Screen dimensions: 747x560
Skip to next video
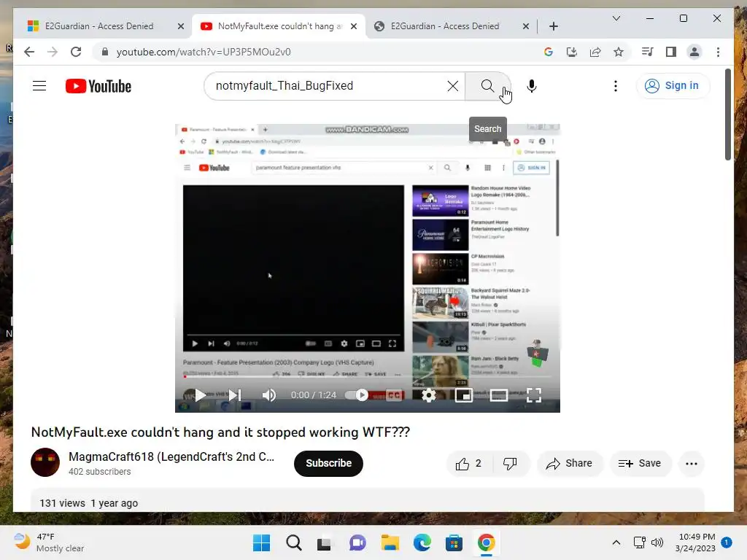235,395
